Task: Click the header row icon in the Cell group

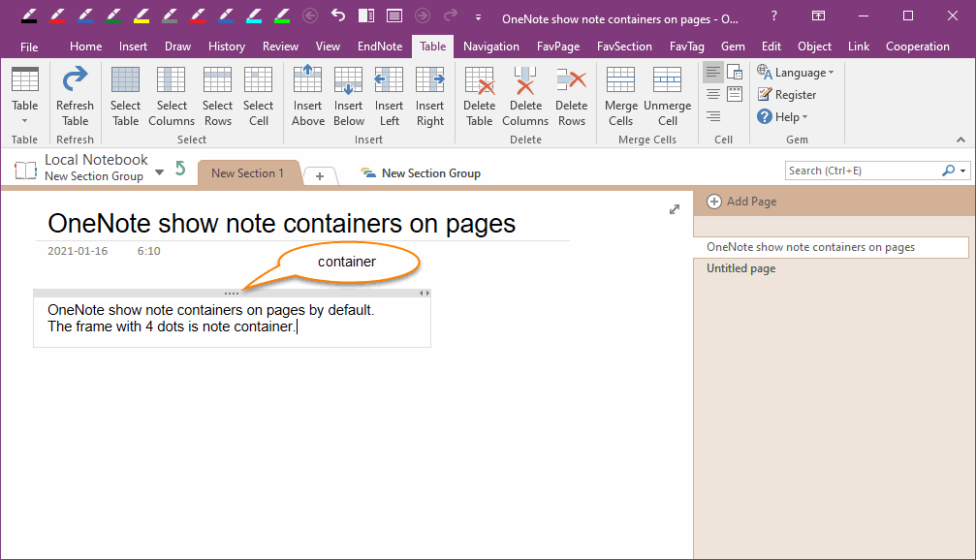Action: [x=735, y=95]
